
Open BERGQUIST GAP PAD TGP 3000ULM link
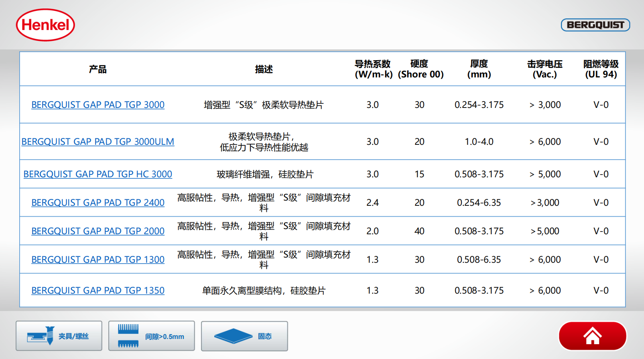(x=98, y=142)
